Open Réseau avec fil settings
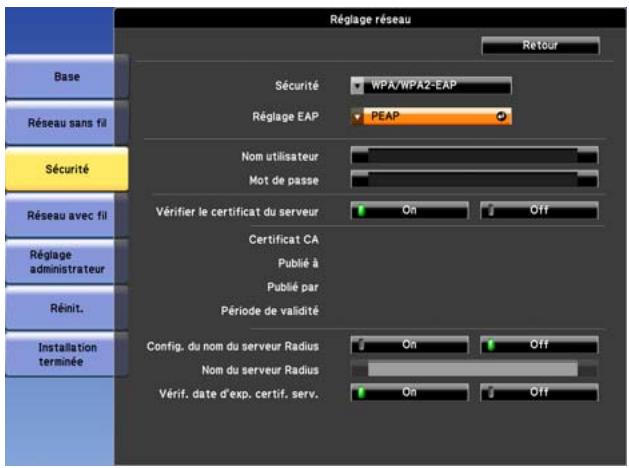629x468 pixels. click(x=66, y=214)
